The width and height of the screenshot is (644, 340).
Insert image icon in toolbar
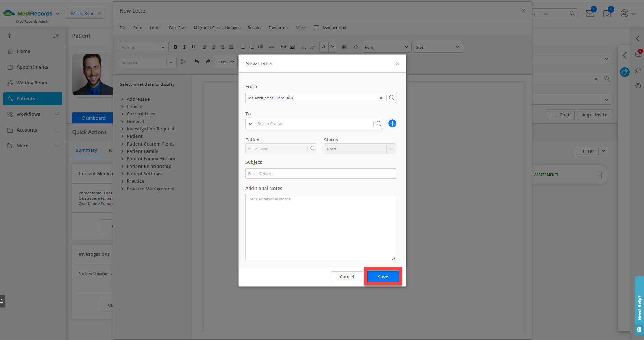pyautogui.click(x=292, y=47)
